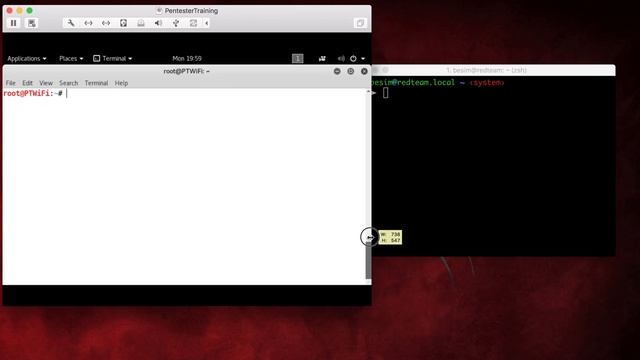This screenshot has height=360, width=640.
Task: Click the workspace switcher indicator showing 1
Action: [x=298, y=58]
